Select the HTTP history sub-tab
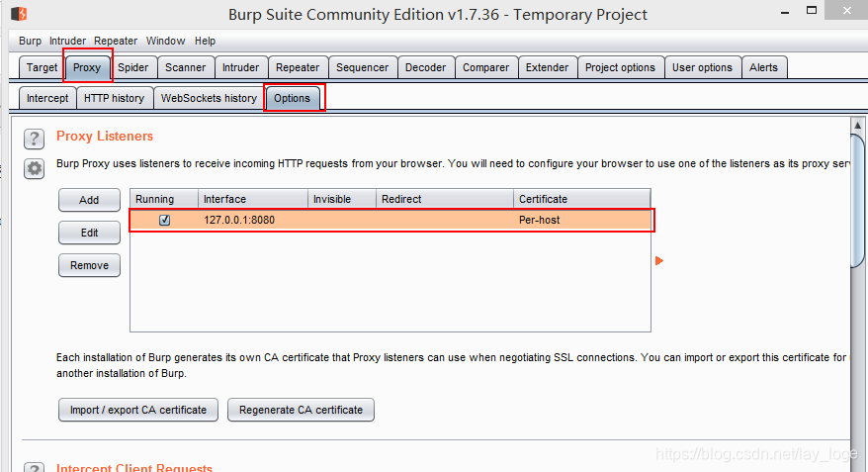The height and width of the screenshot is (472, 868). pyautogui.click(x=114, y=98)
